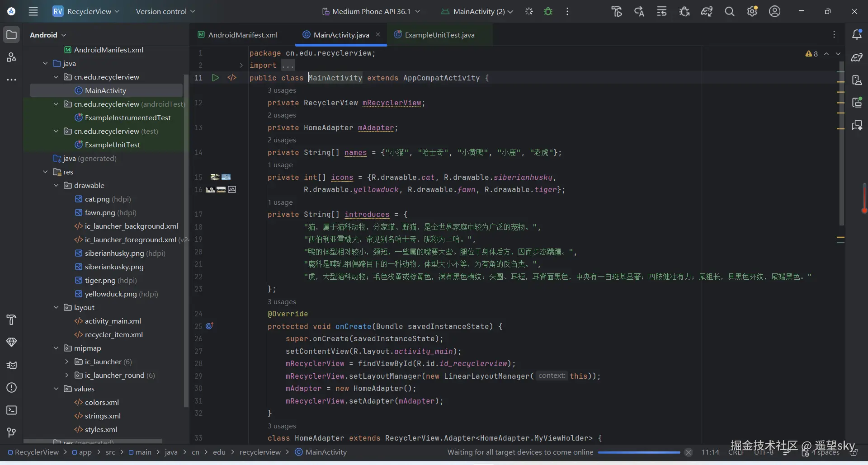This screenshot has height=465, width=868.
Task: Open the Medium Phone API 36.1 device dropdown
Action: coord(371,11)
